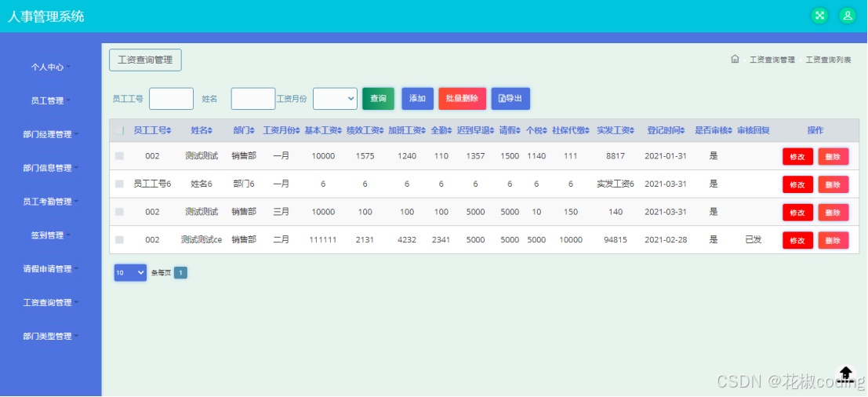868x397 pixels.
Task: Click the red 批量删除 button
Action: click(x=462, y=99)
